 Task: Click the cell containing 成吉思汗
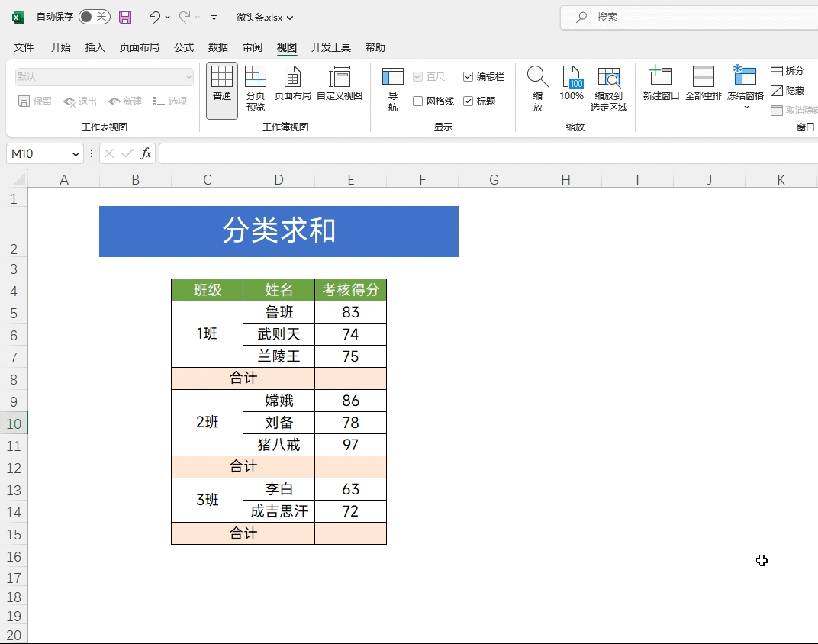[x=279, y=511]
